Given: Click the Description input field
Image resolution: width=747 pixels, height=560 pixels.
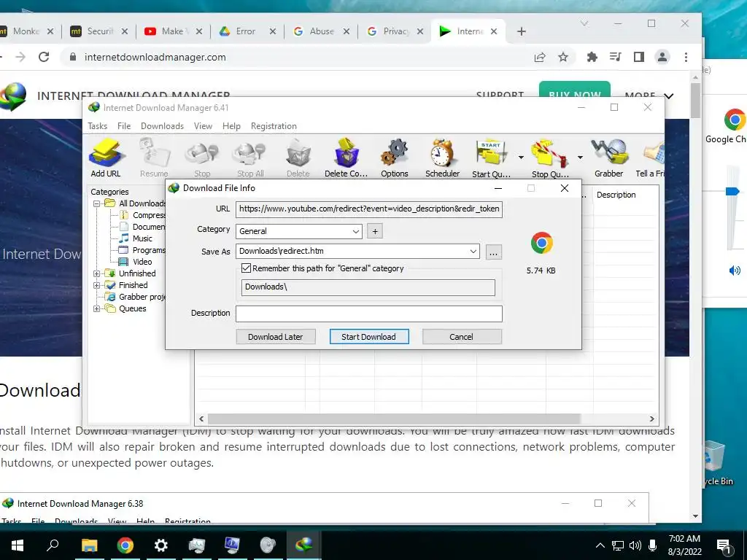Looking at the screenshot, I should [x=368, y=314].
